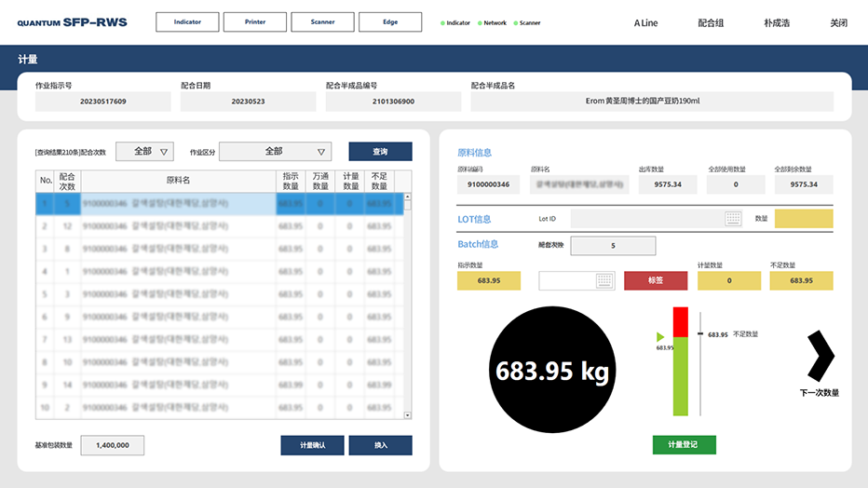Click 关闭 in the top right
868x488 pixels.
(838, 22)
